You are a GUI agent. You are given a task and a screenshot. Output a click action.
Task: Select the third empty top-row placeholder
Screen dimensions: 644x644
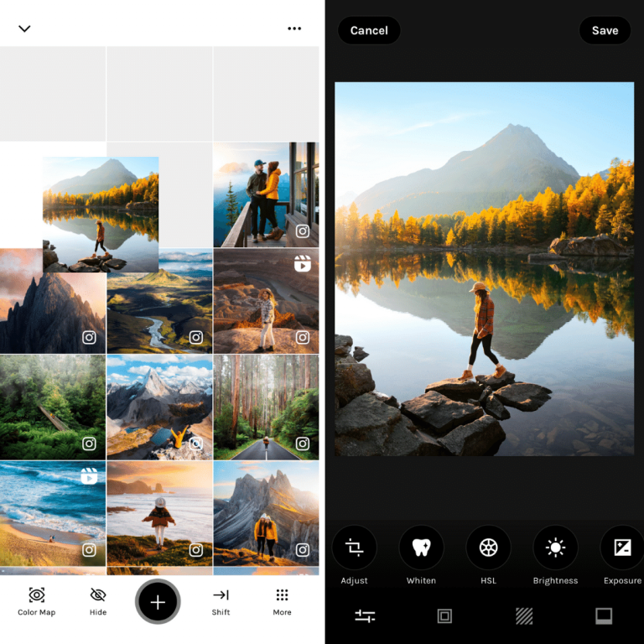point(266,94)
